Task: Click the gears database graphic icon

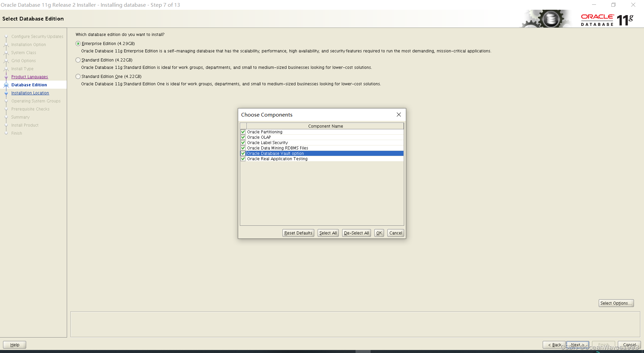Action: 546,19
